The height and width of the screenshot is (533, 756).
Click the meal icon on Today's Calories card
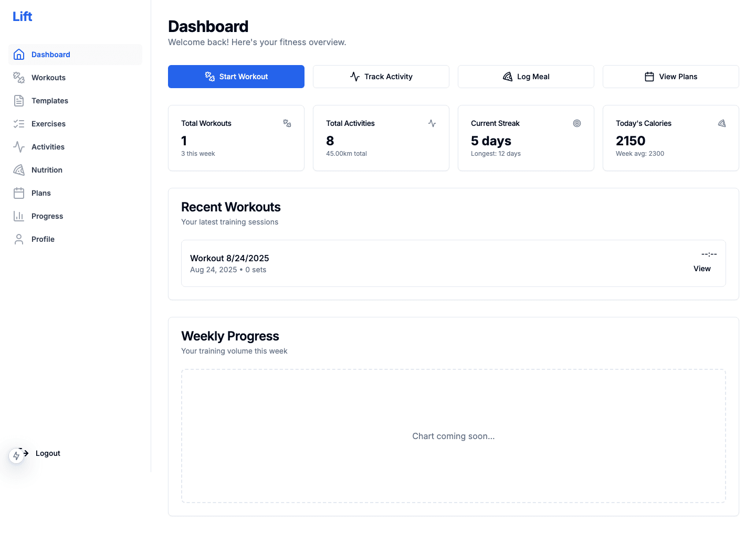722,123
